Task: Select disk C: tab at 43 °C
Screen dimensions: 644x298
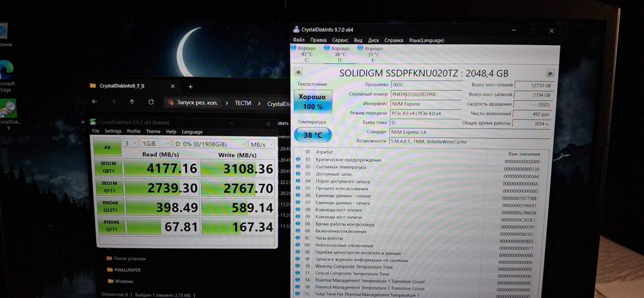Action: [x=306, y=54]
